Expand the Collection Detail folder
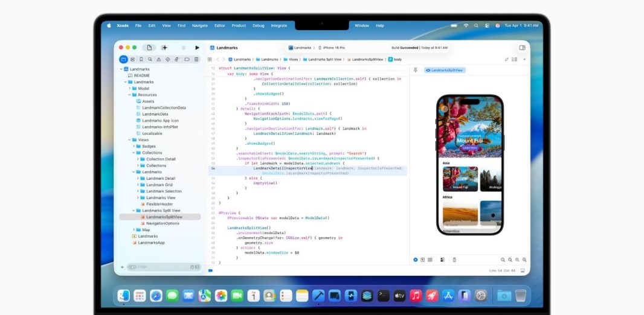Screen dimensions: 644x315 [x=138, y=159]
